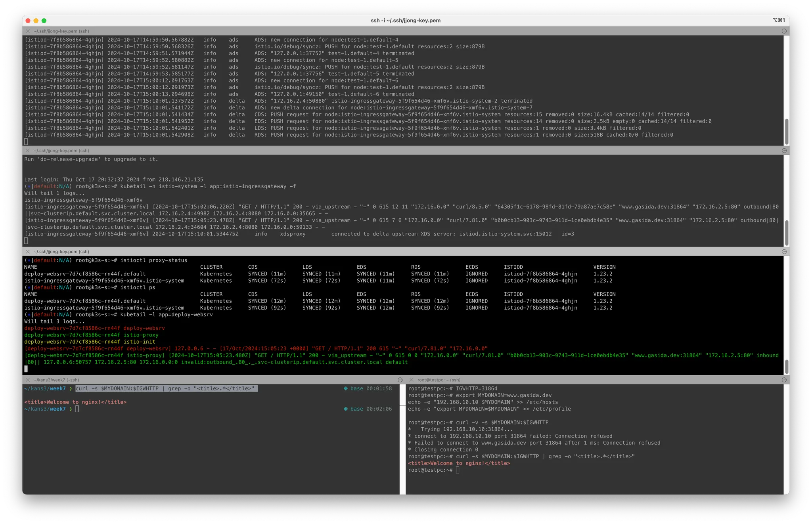Click scrollbar thumb in ingressgateway kubetail pane

click(787, 233)
